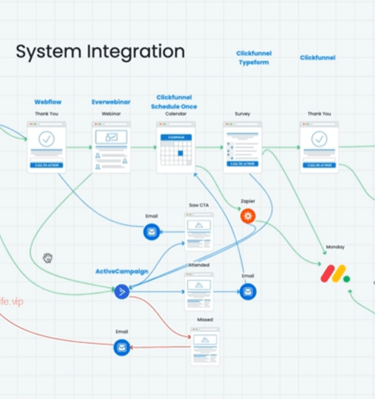Click the Email icon left of Missed
The image size is (375, 399).
pyautogui.click(x=122, y=348)
